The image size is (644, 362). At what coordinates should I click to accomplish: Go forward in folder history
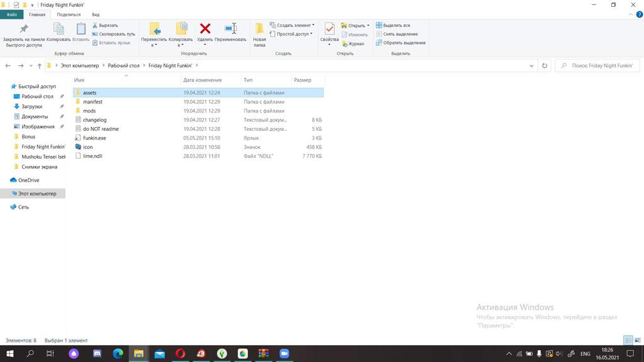[21, 65]
